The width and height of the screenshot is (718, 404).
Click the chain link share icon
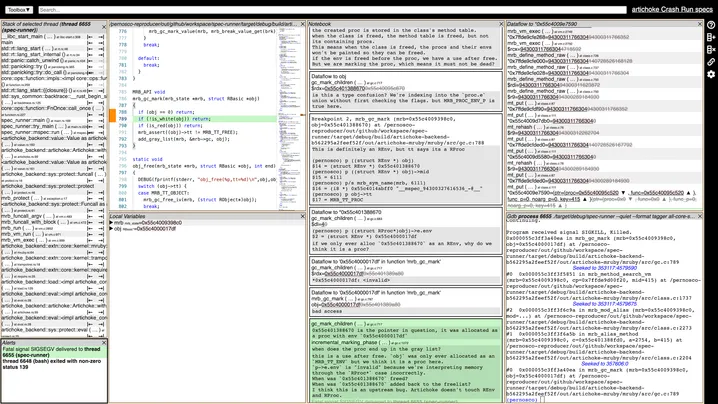pyautogui.click(x=711, y=62)
